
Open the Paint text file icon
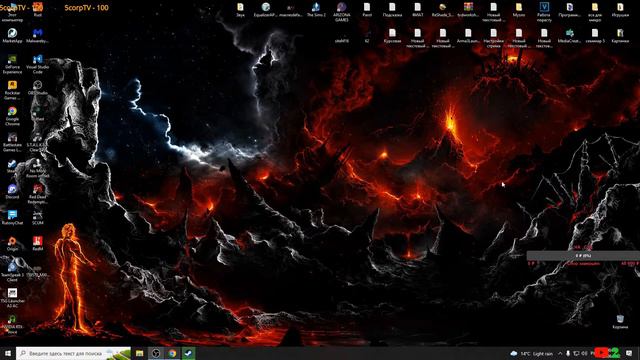pos(367,9)
